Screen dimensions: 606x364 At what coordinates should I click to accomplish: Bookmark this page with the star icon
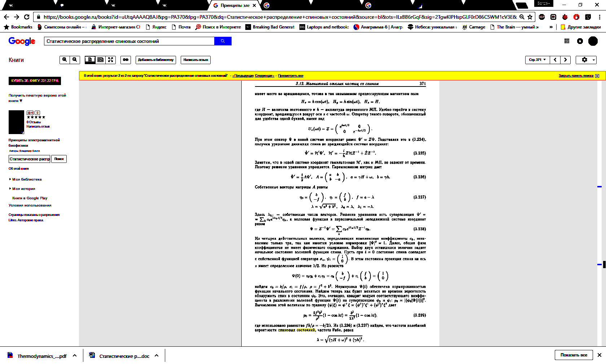pos(530,17)
